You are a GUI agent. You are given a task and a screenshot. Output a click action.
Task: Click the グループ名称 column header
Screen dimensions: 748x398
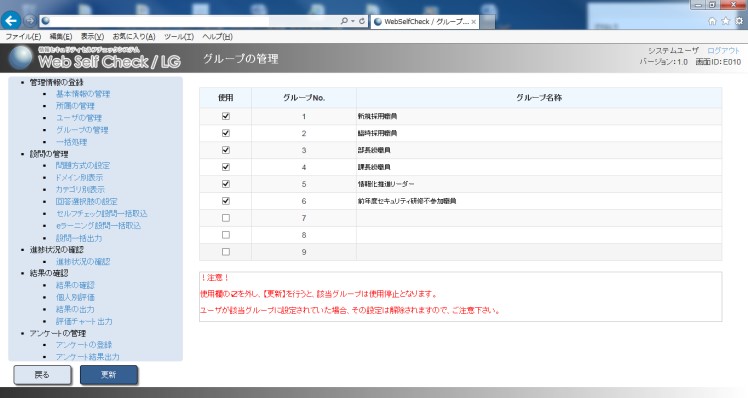539,97
